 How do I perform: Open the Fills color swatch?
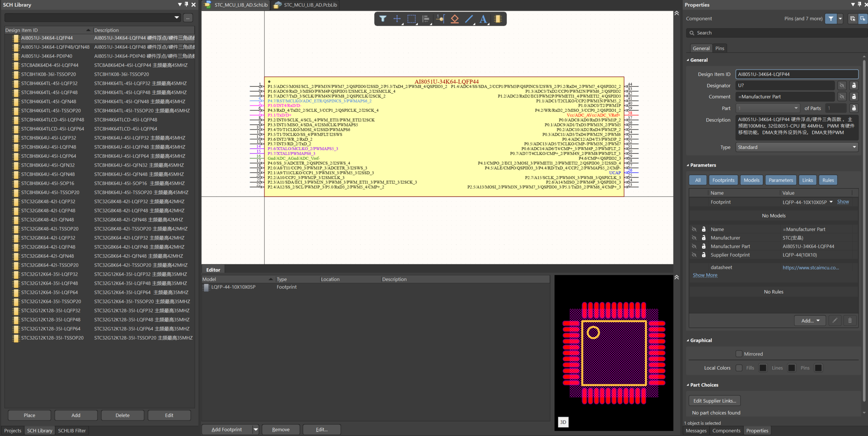(x=763, y=368)
